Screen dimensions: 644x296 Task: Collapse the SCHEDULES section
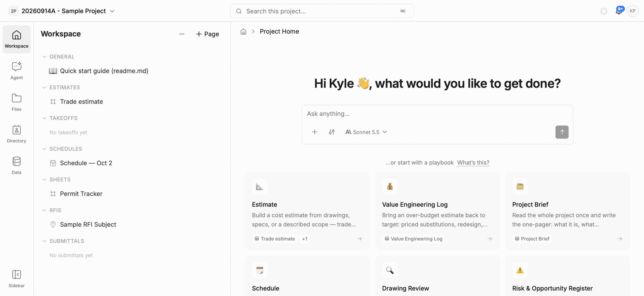[44, 149]
